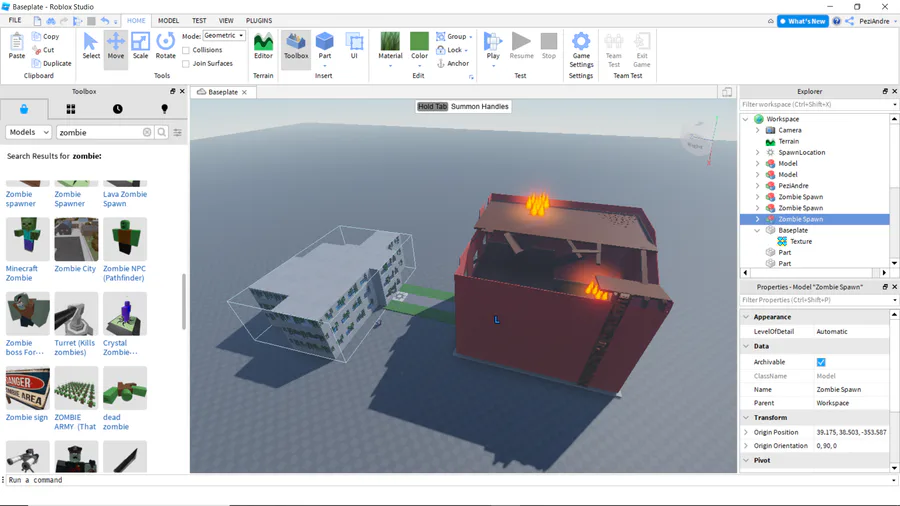This screenshot has height=506, width=900.
Task: Close the Baseplate document tab
Action: 245,92
